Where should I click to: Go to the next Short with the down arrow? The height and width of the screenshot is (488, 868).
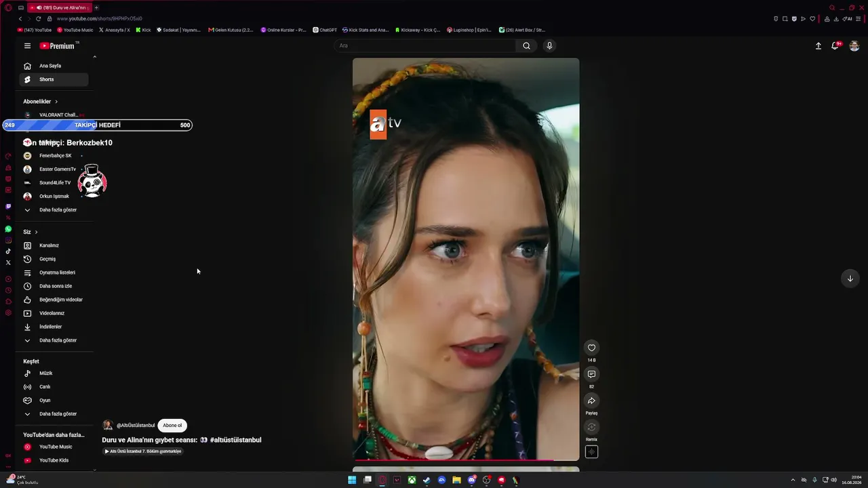coord(850,279)
